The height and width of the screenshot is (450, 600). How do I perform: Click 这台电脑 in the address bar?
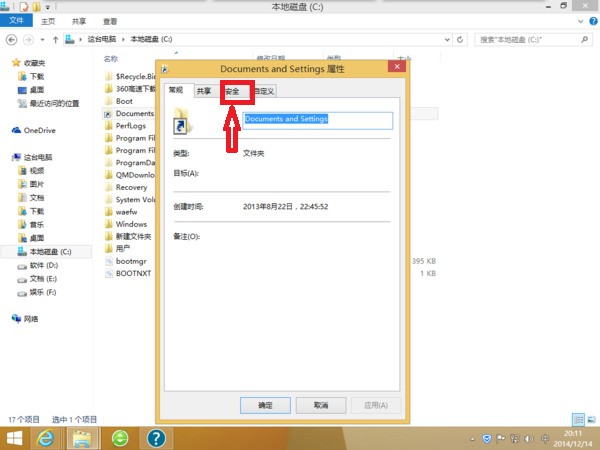[101, 39]
